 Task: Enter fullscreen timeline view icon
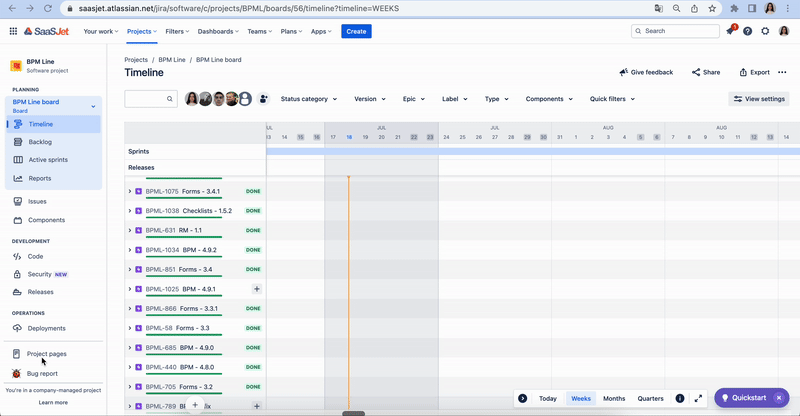tap(698, 398)
